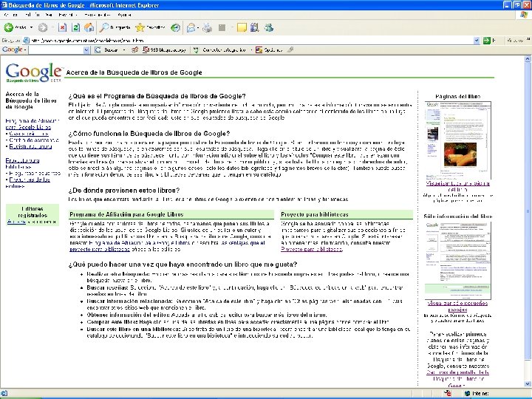This screenshot has height=399, width=532.
Task: Click heading ¿Cómo funciona la Búsqueda de libros?
Action: click(149, 133)
